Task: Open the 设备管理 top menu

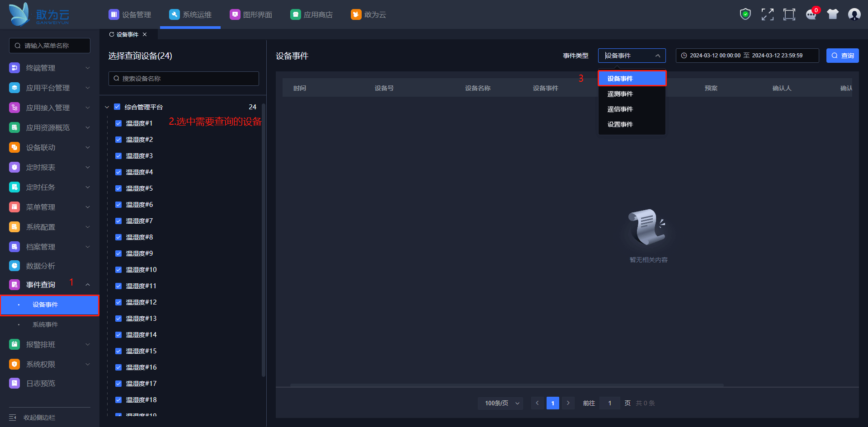Action: [x=130, y=14]
